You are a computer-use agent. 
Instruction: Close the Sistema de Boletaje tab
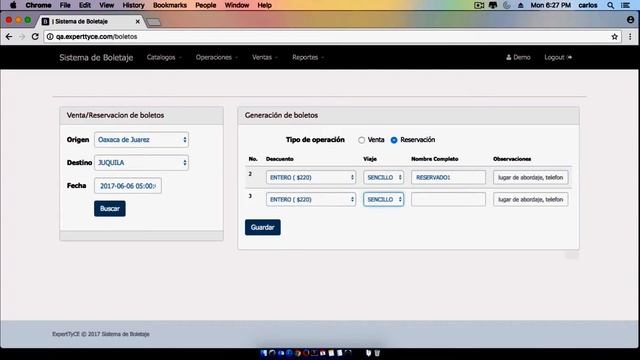(x=138, y=21)
